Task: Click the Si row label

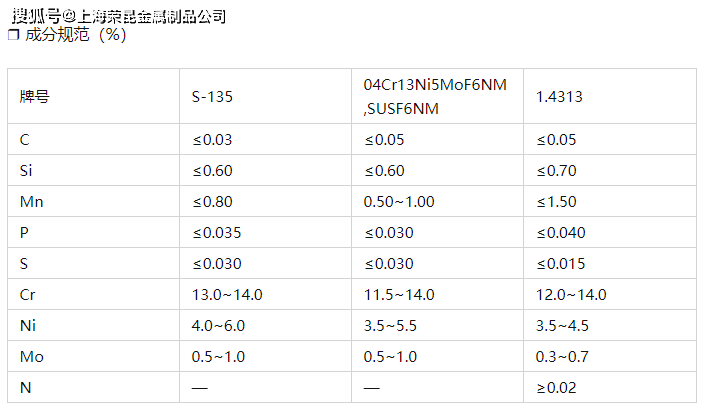Action: pyautogui.click(x=27, y=171)
